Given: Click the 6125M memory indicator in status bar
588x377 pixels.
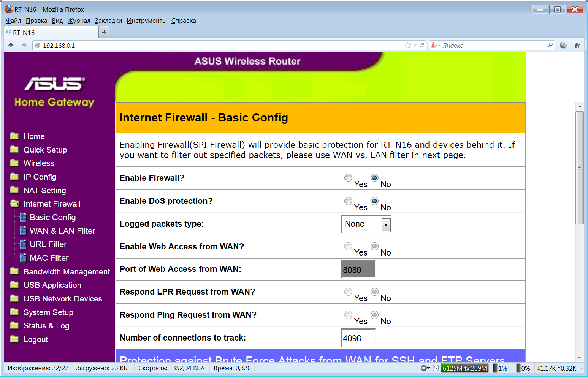Looking at the screenshot, I should [464, 368].
